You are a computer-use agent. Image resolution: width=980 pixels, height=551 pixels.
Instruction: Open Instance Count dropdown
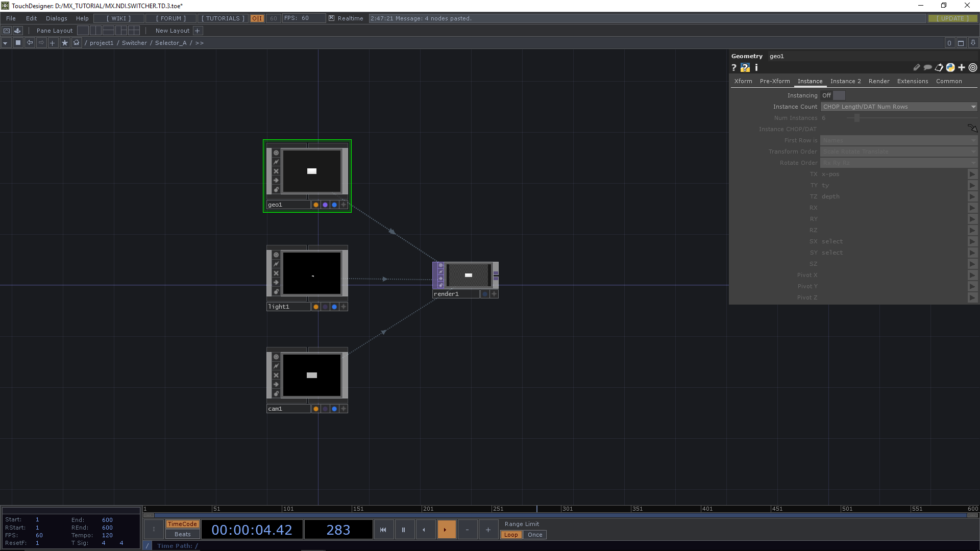[x=899, y=107]
